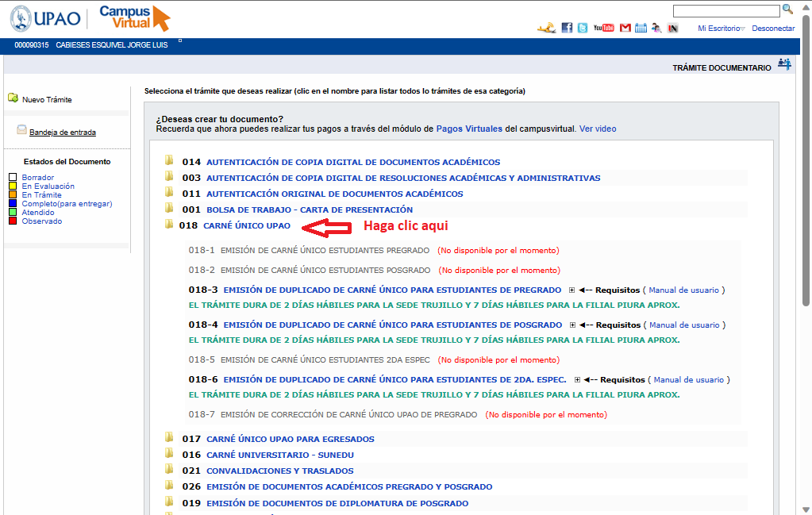Click folder icon beside category 017

coord(169,437)
